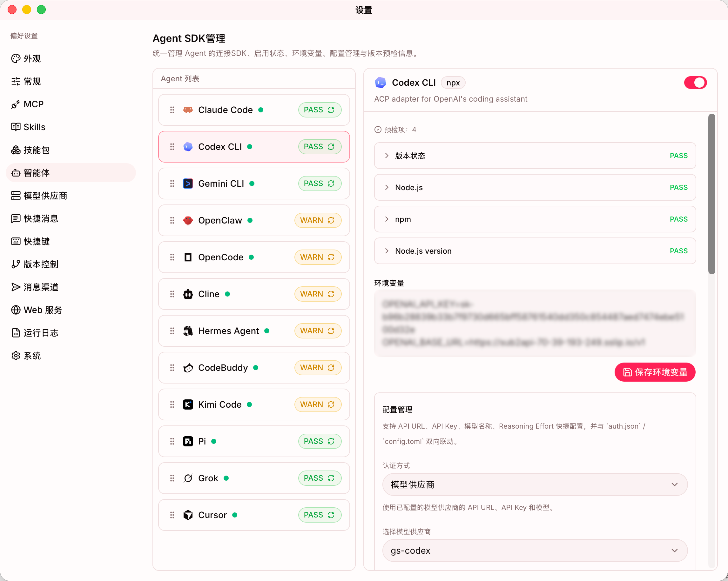Click PASS badge on Grok row

click(320, 478)
